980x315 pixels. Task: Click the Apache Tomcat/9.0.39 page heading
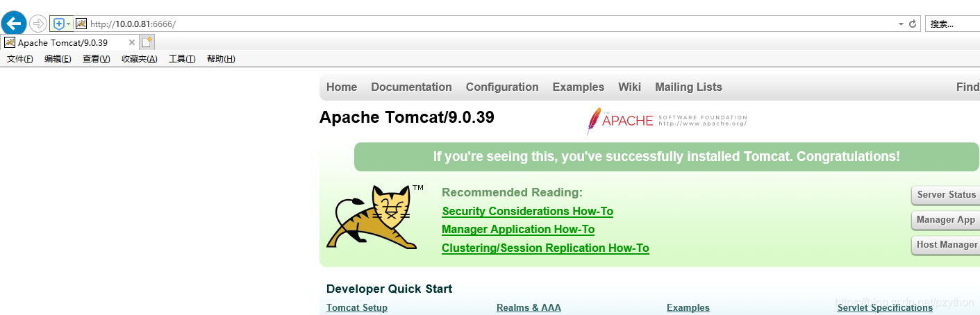(x=407, y=117)
